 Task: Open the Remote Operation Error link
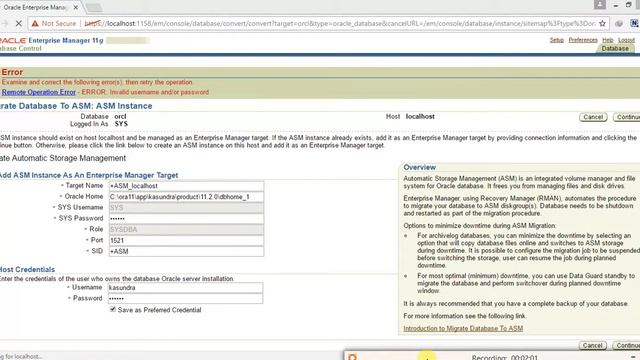tap(39, 92)
